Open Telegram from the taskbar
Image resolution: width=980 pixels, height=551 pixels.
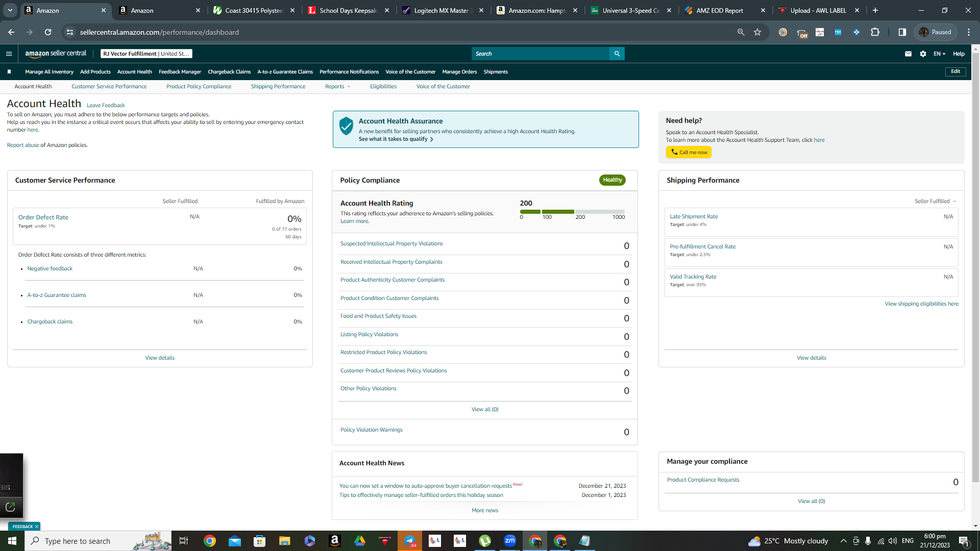click(410, 541)
